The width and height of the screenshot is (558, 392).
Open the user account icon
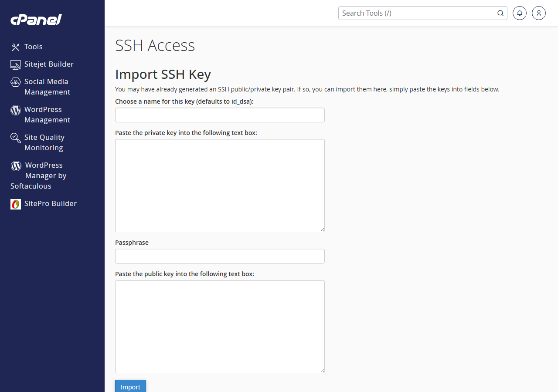[539, 13]
